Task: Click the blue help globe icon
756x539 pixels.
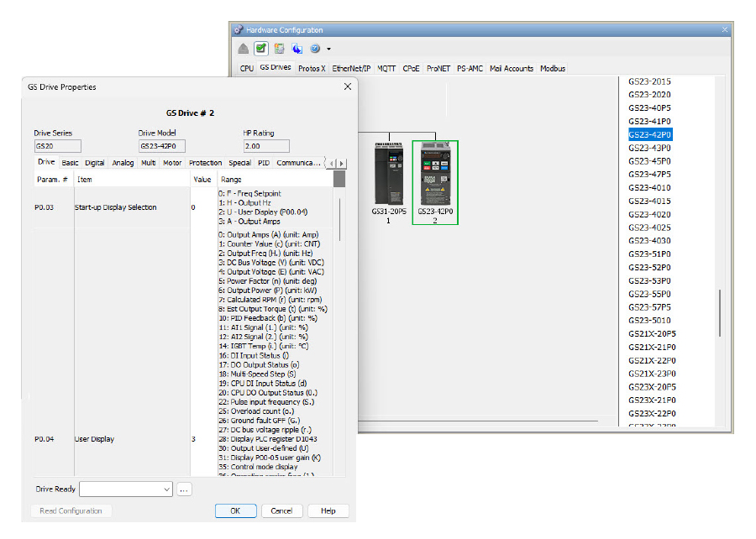Action: pos(315,49)
